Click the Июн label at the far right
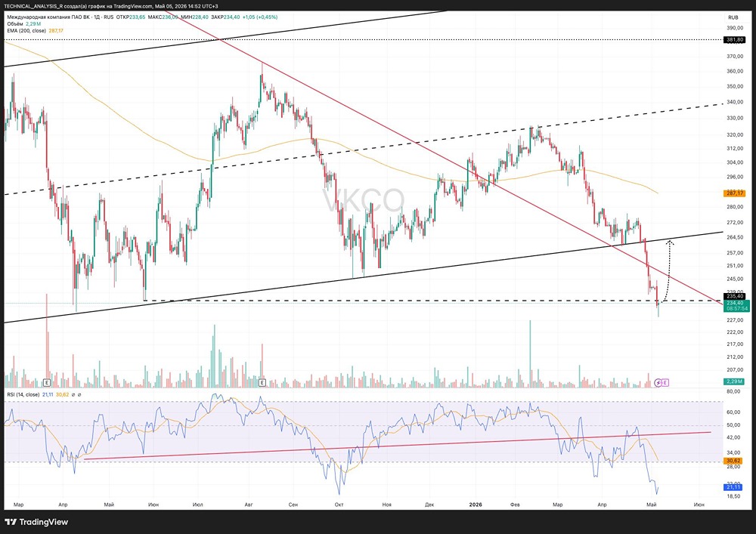This screenshot has height=534, width=756. tap(699, 505)
